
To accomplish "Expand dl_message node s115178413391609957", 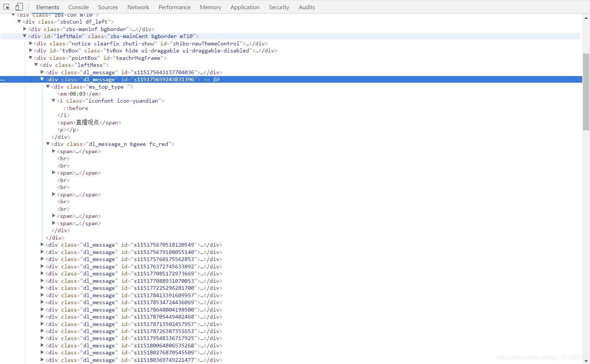I will [42, 295].
